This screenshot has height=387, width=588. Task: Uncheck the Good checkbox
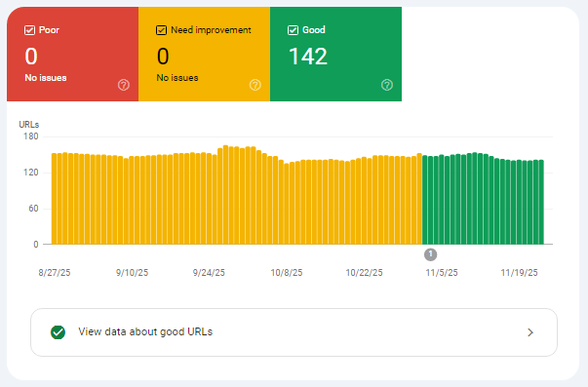pyautogui.click(x=293, y=30)
